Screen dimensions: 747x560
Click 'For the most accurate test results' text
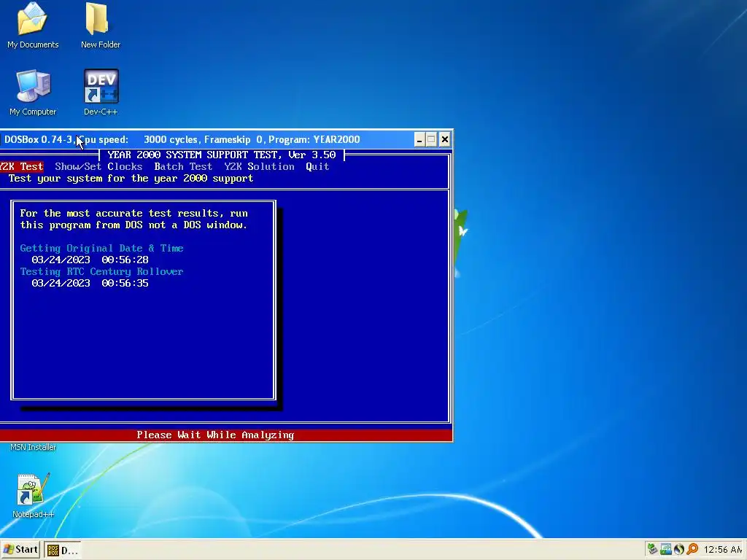(x=119, y=214)
